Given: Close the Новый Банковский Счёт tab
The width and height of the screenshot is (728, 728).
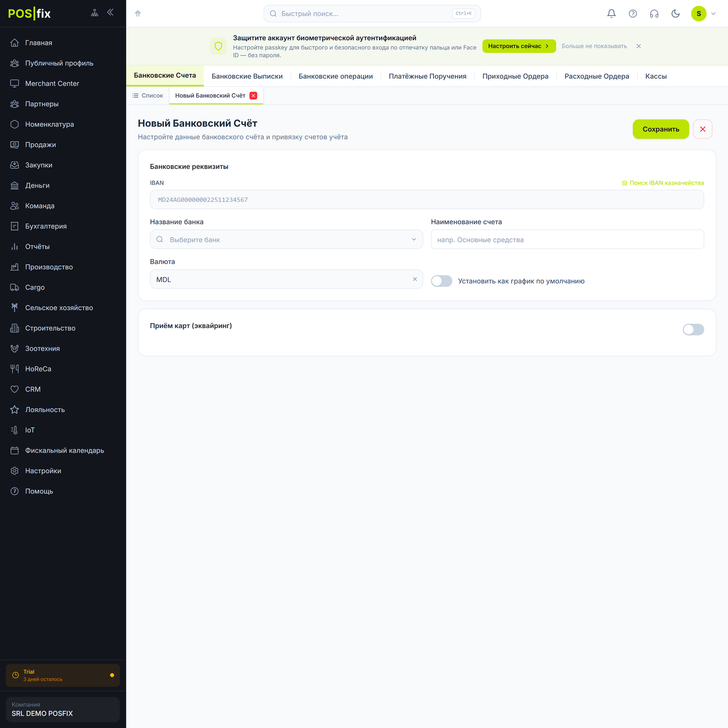Looking at the screenshot, I should pyautogui.click(x=253, y=96).
